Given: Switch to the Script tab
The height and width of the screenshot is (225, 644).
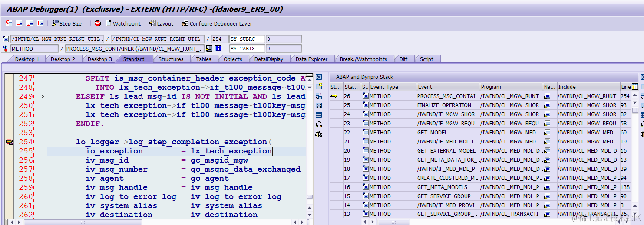Looking at the screenshot, I should point(426,59).
